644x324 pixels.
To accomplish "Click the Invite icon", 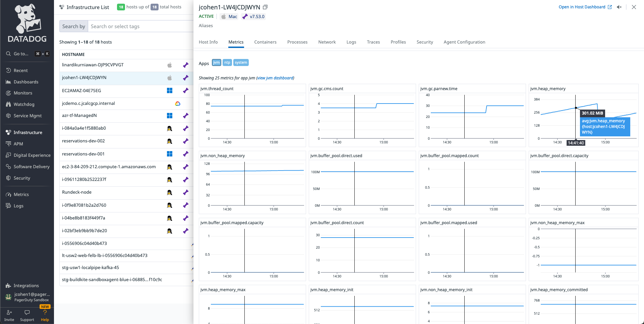I will click(x=9, y=312).
